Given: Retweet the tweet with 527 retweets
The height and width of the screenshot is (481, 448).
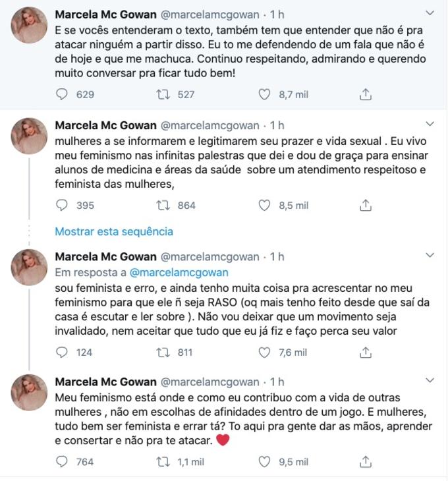Looking at the screenshot, I should [x=162, y=94].
